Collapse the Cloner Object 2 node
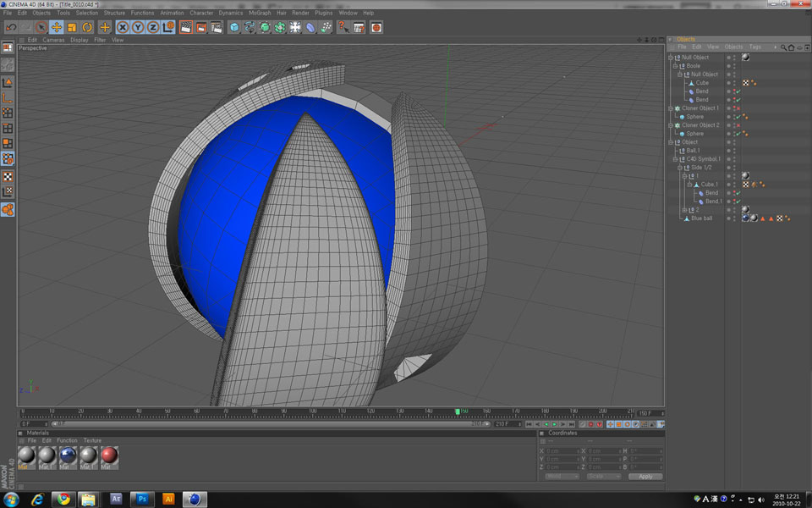The height and width of the screenshot is (508, 812). point(671,125)
